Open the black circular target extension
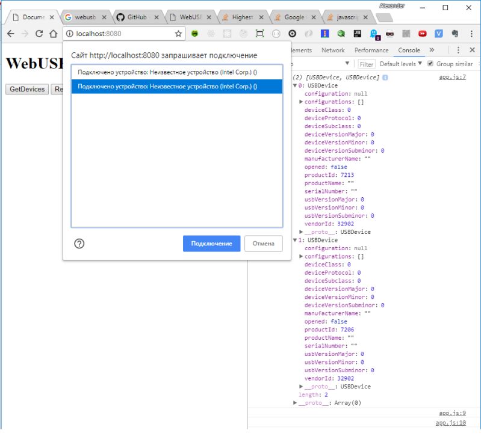 (x=293, y=34)
